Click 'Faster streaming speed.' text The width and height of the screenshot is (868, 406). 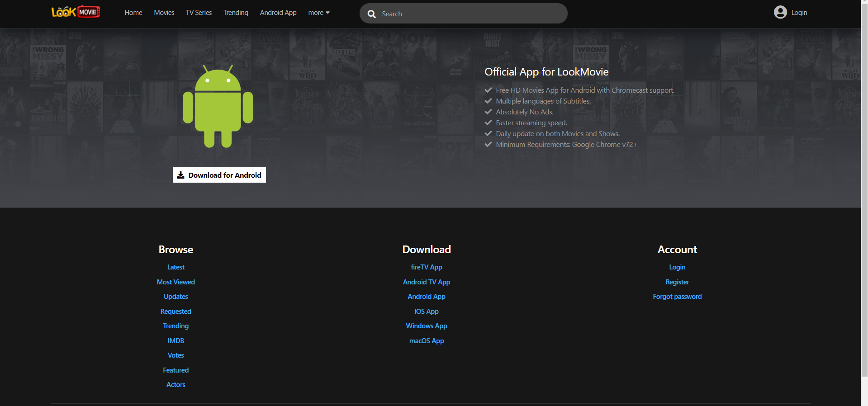[531, 123]
